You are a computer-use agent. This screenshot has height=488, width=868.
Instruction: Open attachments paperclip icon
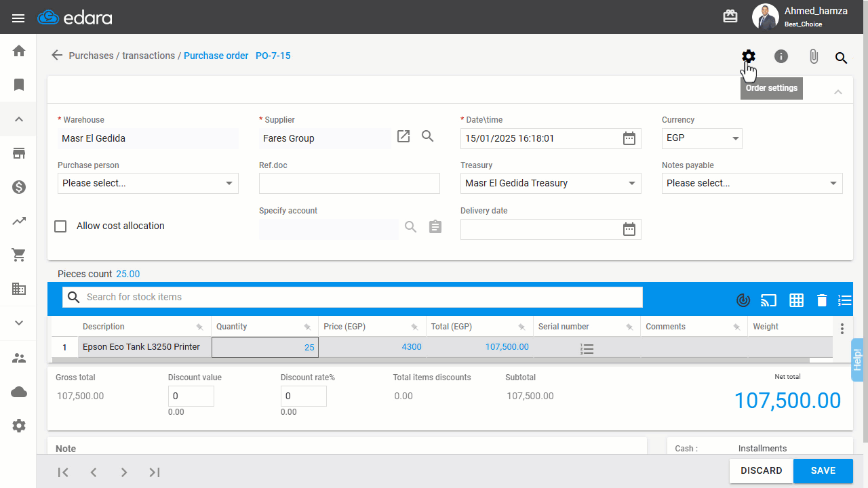pyautogui.click(x=814, y=57)
